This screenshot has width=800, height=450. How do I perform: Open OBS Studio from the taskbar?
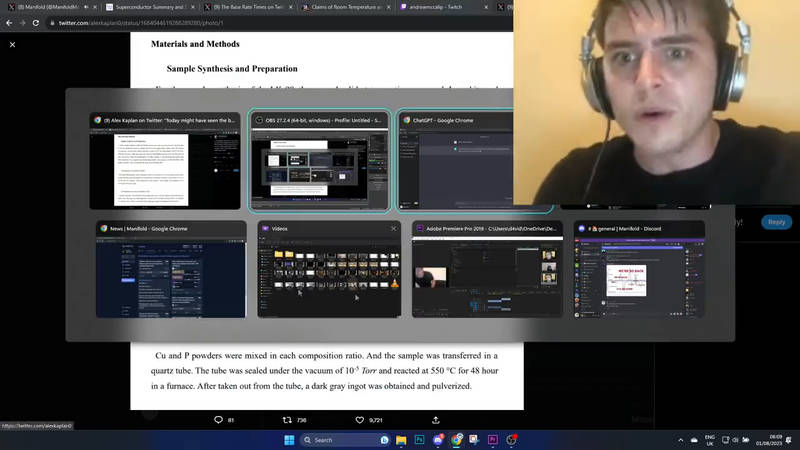click(511, 440)
